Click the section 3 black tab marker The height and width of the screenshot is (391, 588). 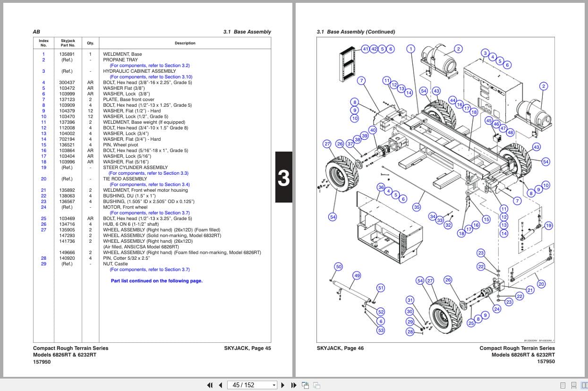click(x=283, y=178)
